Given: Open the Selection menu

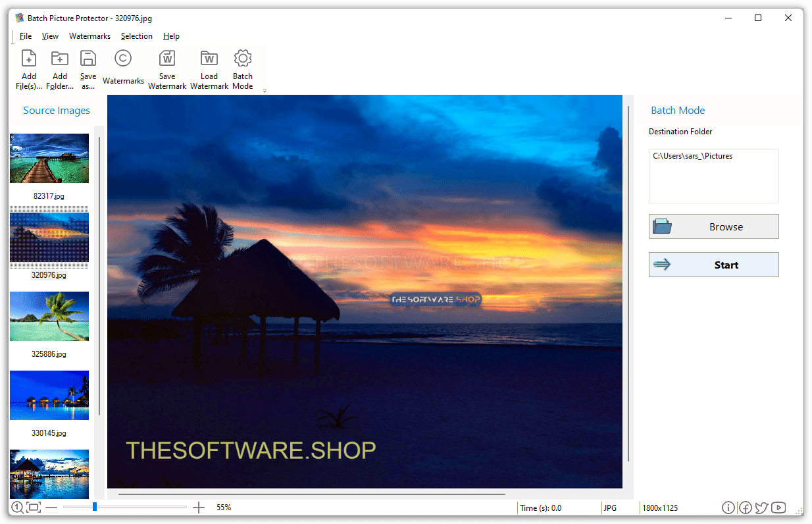Looking at the screenshot, I should [137, 36].
